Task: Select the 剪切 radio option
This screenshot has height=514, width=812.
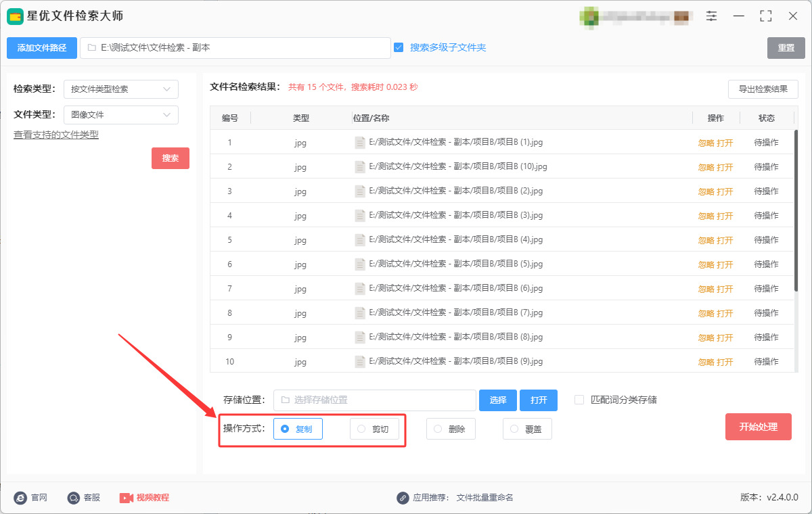Action: (x=374, y=429)
